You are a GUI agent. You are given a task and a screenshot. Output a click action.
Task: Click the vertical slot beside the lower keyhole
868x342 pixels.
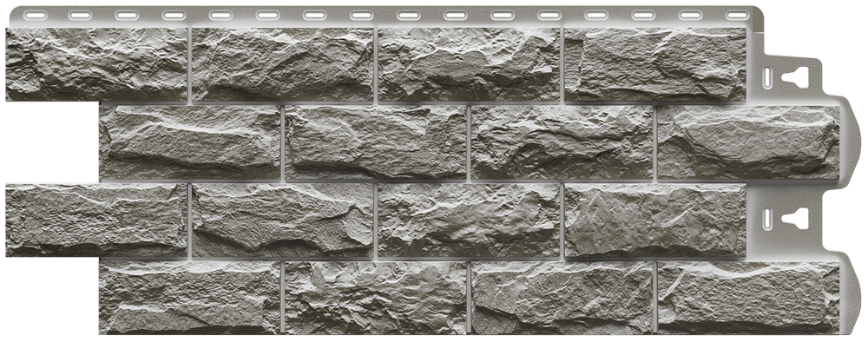coord(767,219)
